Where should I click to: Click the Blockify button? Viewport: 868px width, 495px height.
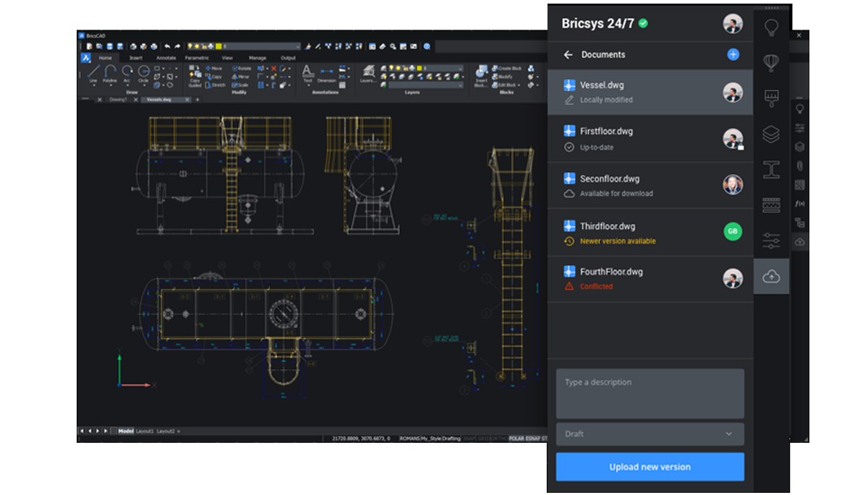pyautogui.click(x=503, y=76)
